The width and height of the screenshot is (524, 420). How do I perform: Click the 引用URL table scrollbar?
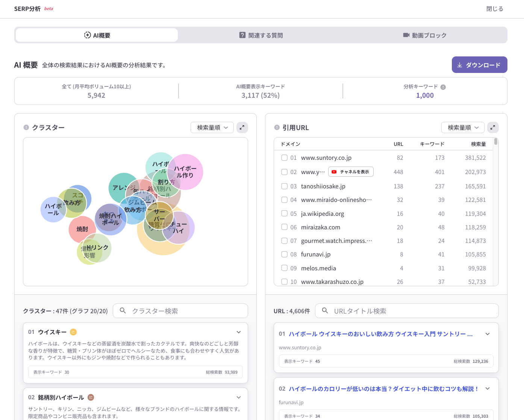point(496,141)
